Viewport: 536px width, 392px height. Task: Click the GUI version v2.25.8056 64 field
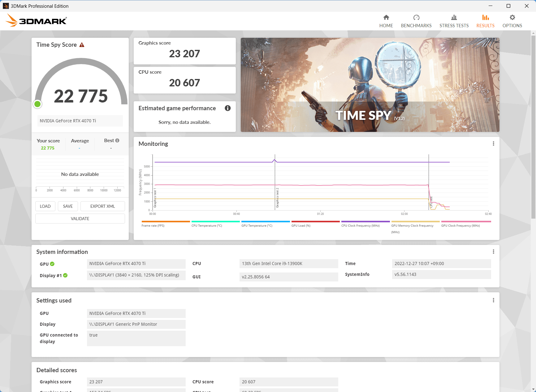point(289,277)
